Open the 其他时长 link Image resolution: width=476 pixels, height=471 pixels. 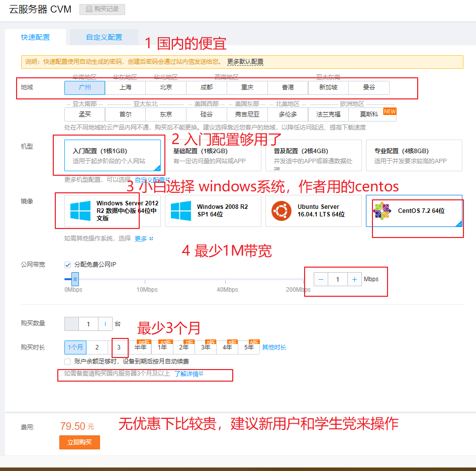(x=274, y=347)
